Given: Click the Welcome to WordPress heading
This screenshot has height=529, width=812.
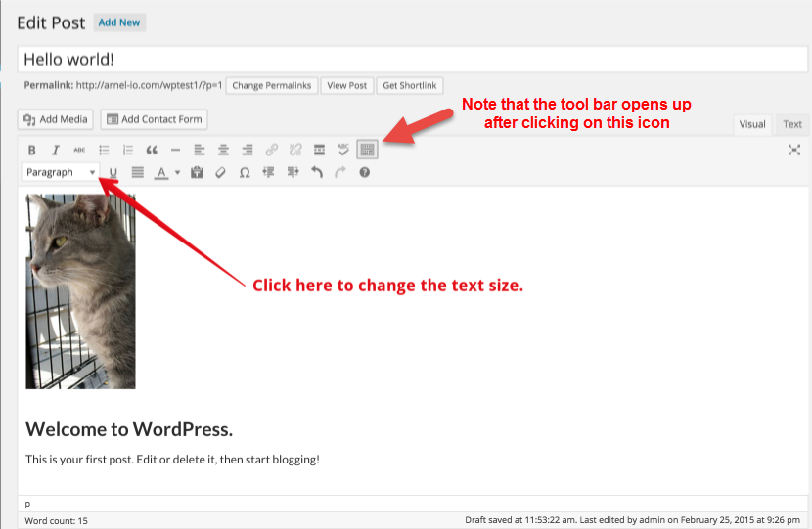Looking at the screenshot, I should 129,429.
